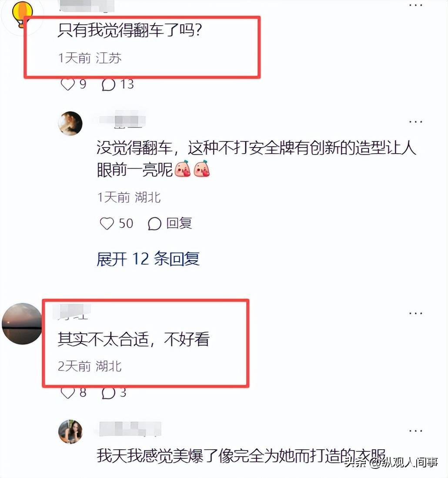Image resolution: width=448 pixels, height=478 pixels.
Task: Select the comment 只有我觉得翻车了吗?
Action: coord(130,30)
